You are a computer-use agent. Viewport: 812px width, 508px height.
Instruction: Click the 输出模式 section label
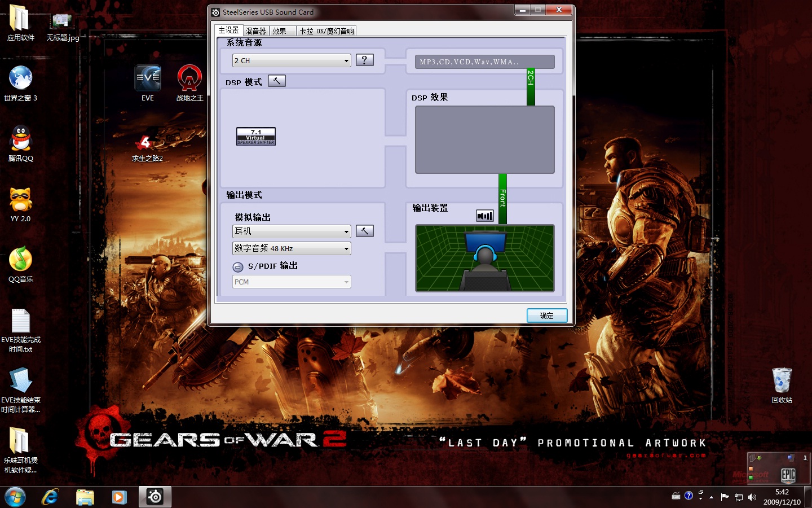pyautogui.click(x=244, y=195)
